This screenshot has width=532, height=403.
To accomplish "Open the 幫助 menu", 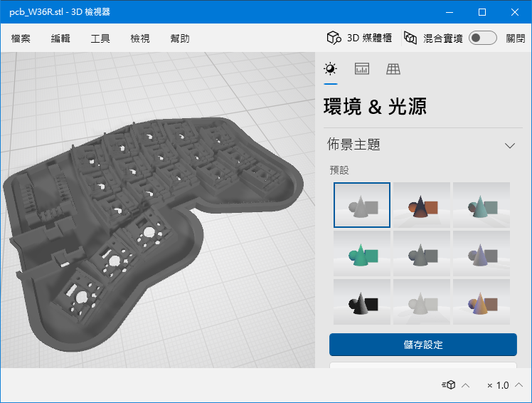I will (x=180, y=38).
